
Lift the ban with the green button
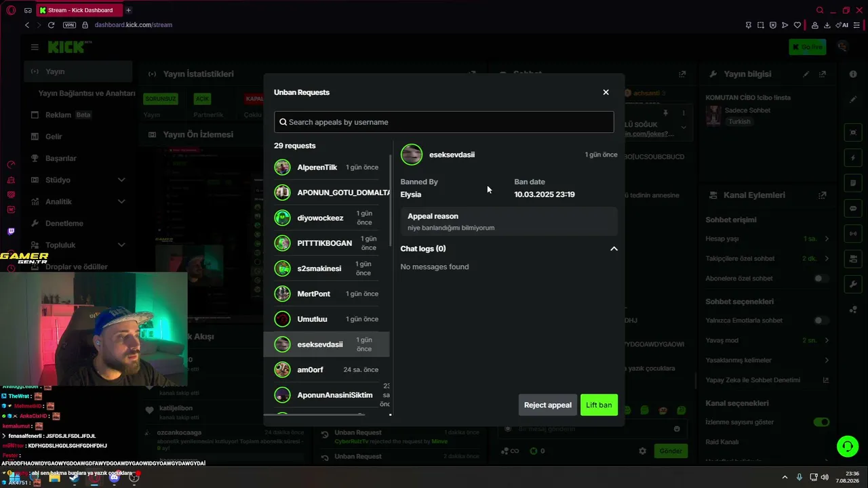tap(599, 405)
